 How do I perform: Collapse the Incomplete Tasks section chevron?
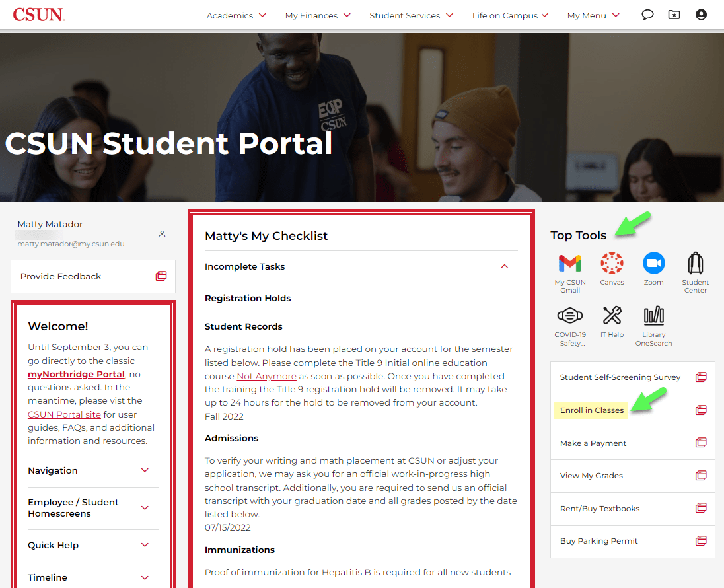click(x=505, y=266)
